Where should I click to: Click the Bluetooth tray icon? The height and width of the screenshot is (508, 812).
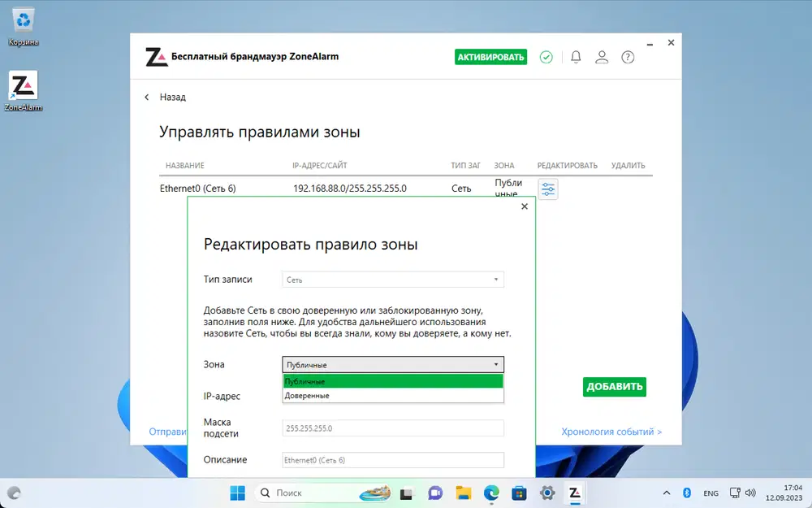click(687, 493)
